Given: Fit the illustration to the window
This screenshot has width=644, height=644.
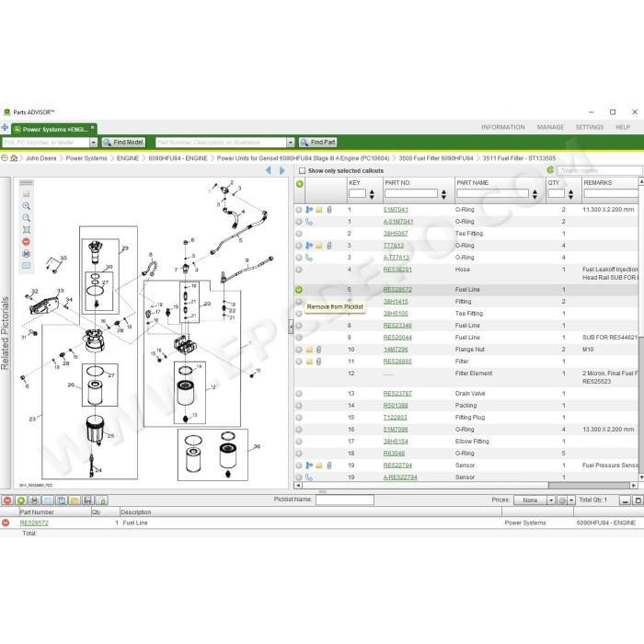Looking at the screenshot, I should 27,230.
